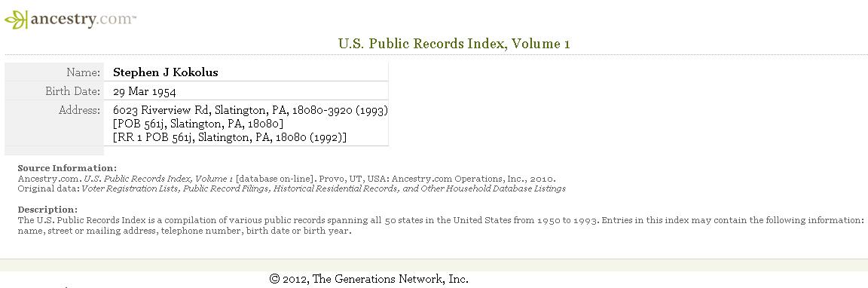Click the Source Information heading

pos(68,168)
